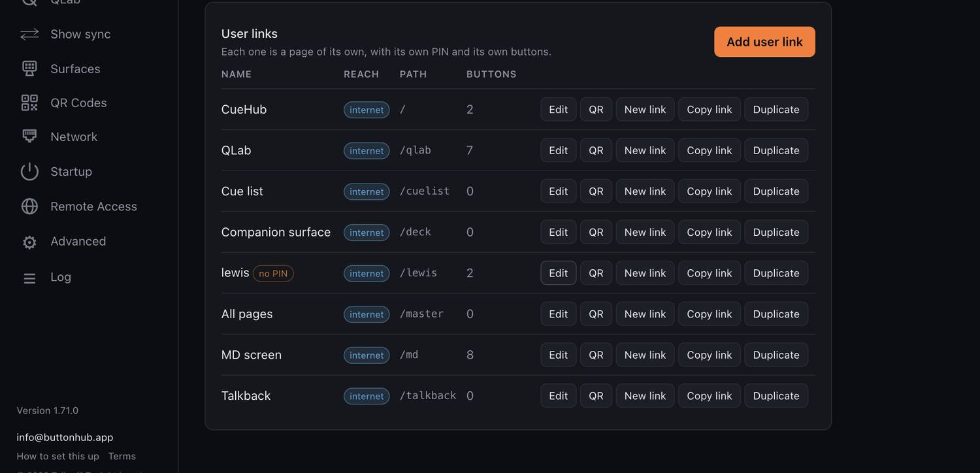
Task: Click 'Version 1.71.0' text
Action: 47,410
